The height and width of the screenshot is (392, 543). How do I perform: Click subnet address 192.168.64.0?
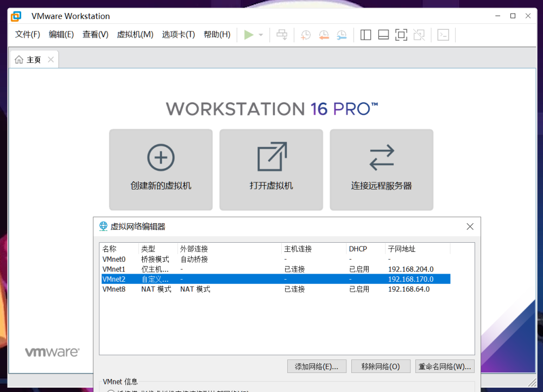click(409, 289)
